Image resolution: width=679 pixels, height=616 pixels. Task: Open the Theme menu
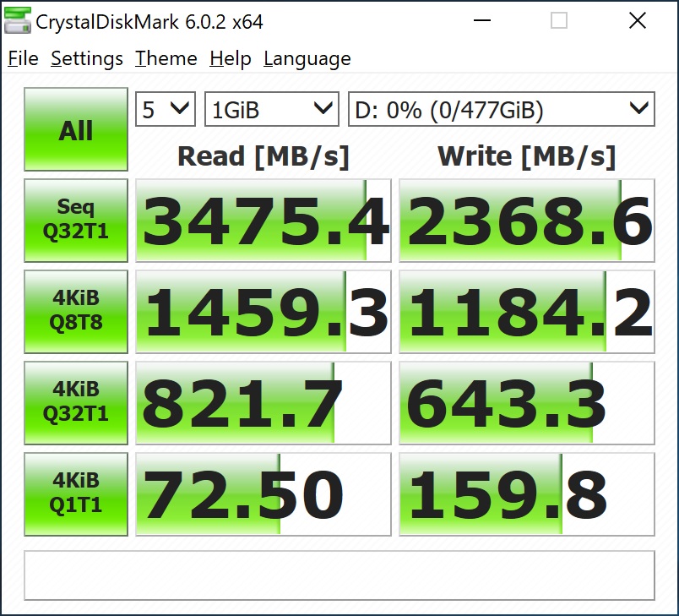click(166, 58)
